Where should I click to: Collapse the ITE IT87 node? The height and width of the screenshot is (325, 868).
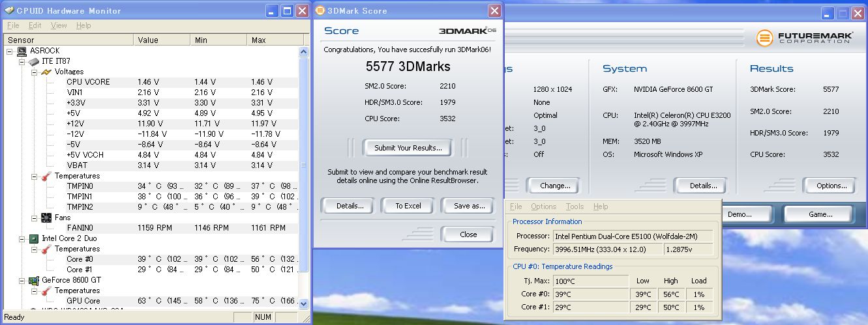coord(22,61)
